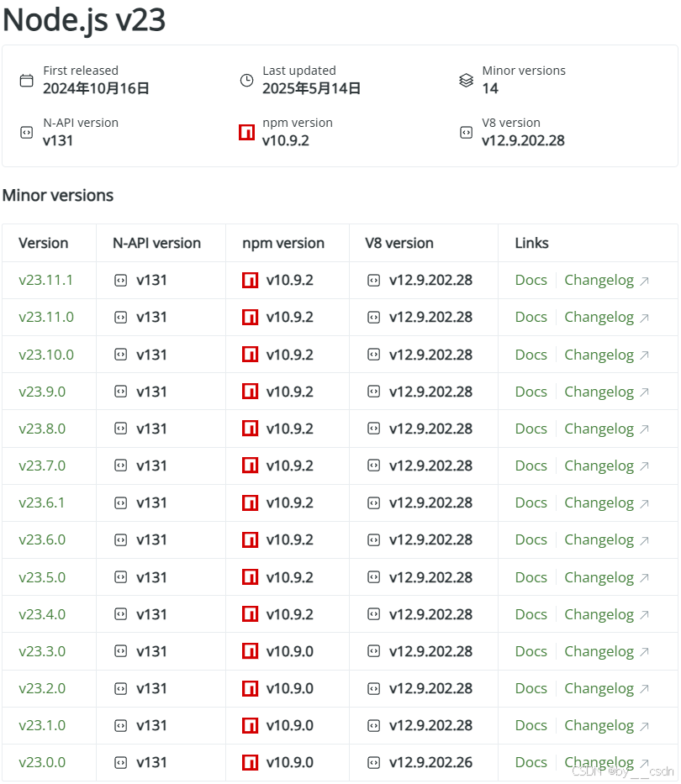681x784 pixels.
Task: Open the v23.1.0 version link
Action: (x=42, y=725)
